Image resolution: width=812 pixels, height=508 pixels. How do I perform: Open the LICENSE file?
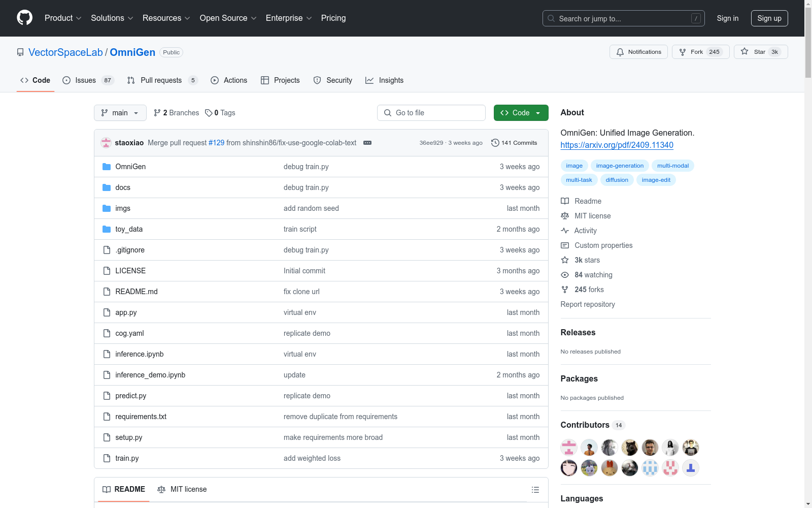pos(130,271)
